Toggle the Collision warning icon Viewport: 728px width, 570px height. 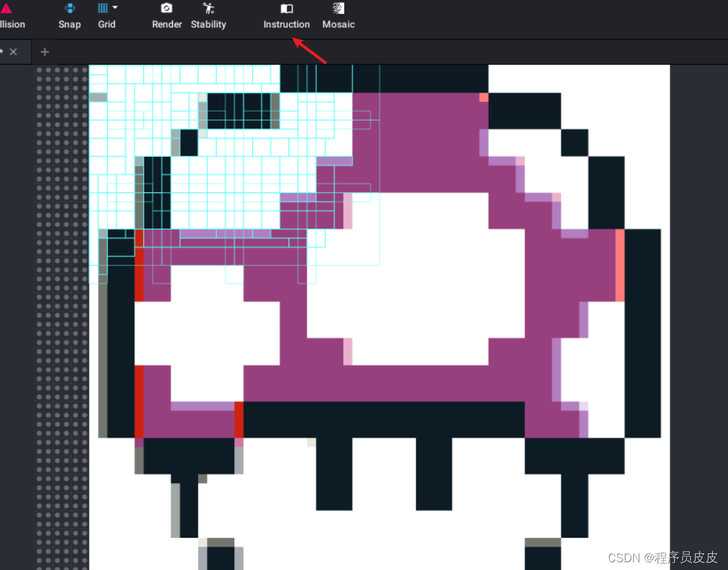coord(6,8)
